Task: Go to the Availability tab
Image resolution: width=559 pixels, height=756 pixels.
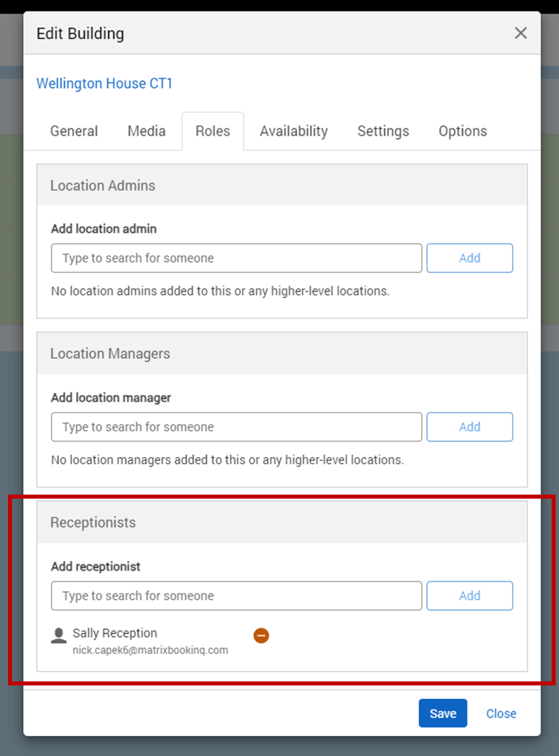Action: point(294,131)
